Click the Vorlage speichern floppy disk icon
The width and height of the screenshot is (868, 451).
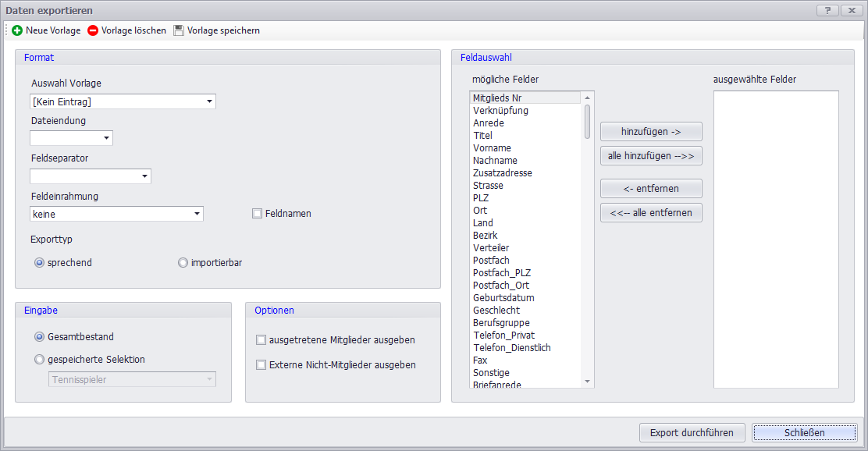[179, 30]
